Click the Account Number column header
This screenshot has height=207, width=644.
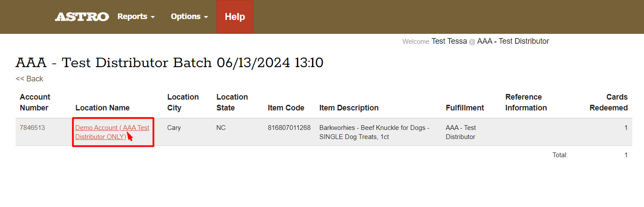pos(35,102)
